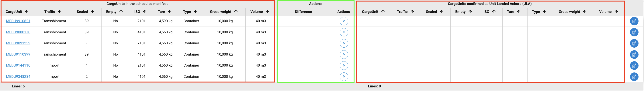Click the Difference column header
The image size is (644, 99).
click(x=303, y=12)
